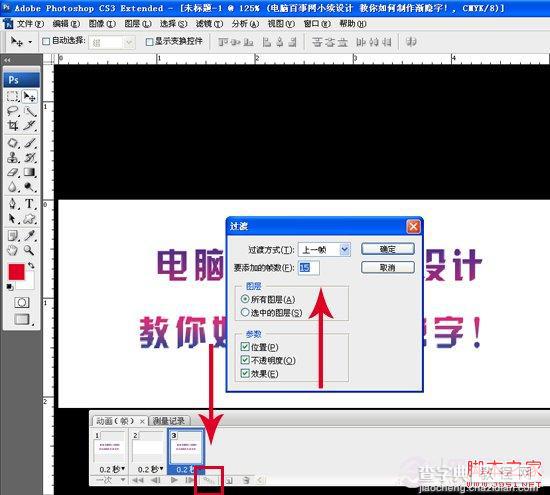Open 图层(L) menu
This screenshot has width=550, height=495.
138,24
